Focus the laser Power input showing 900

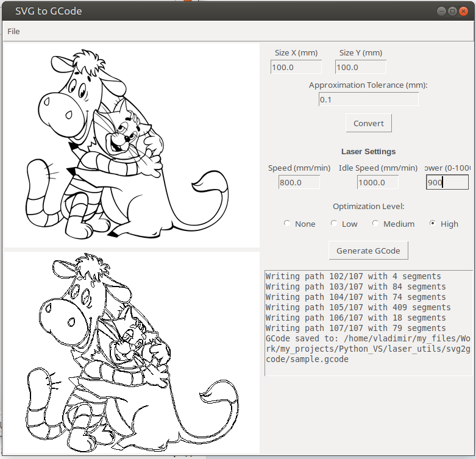click(447, 182)
